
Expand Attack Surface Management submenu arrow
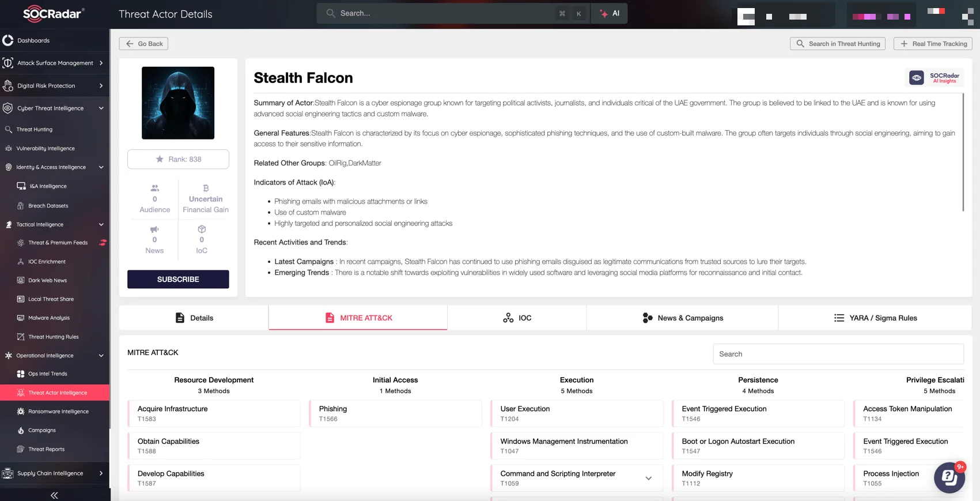(101, 63)
